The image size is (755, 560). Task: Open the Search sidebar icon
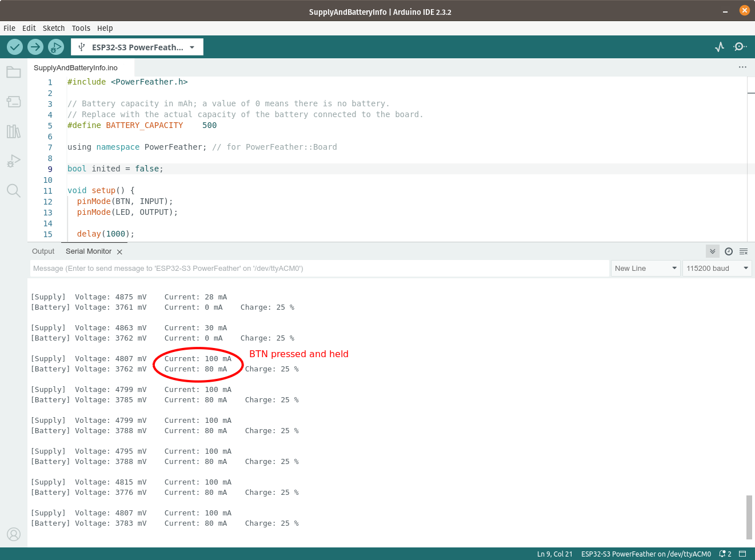pos(14,191)
